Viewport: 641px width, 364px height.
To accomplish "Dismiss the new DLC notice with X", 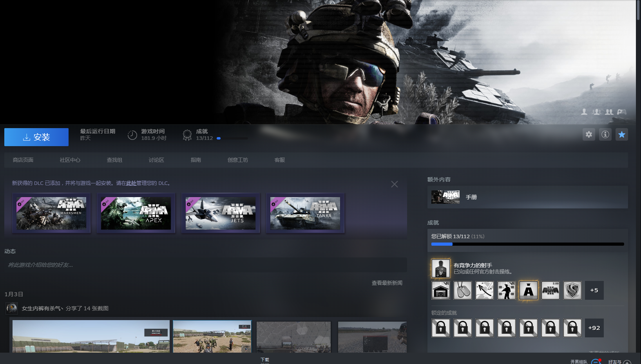I will (x=395, y=184).
